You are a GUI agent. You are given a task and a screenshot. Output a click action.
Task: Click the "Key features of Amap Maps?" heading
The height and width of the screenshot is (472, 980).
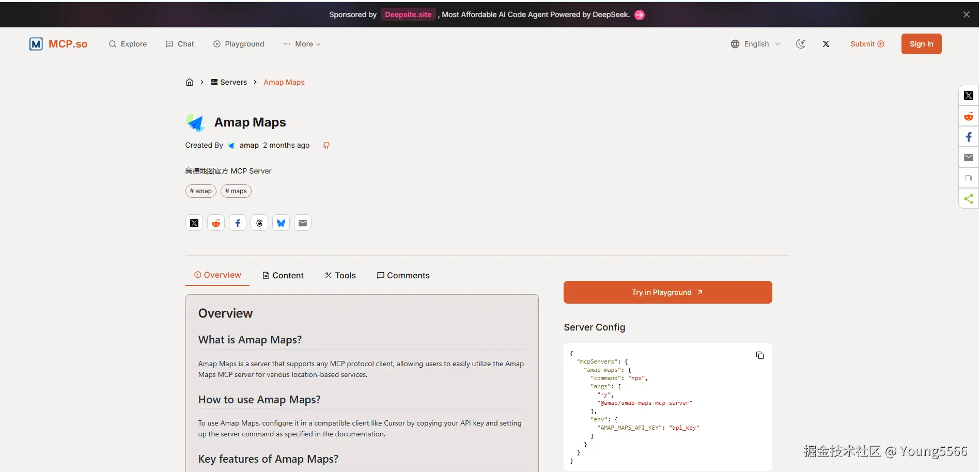point(268,459)
